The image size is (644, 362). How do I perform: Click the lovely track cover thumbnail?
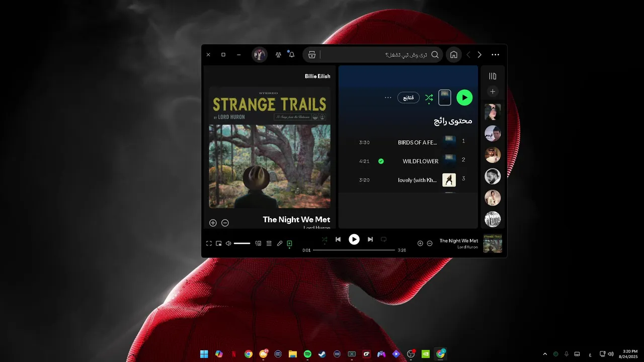click(x=449, y=180)
